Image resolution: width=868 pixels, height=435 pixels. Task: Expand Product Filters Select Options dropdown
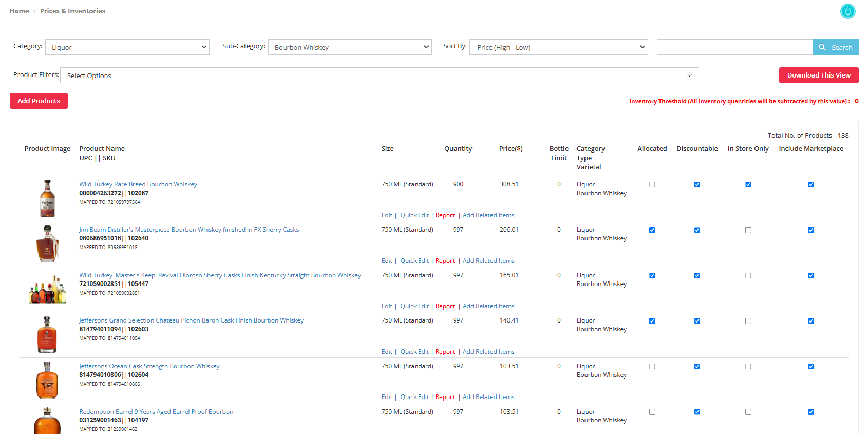point(380,75)
